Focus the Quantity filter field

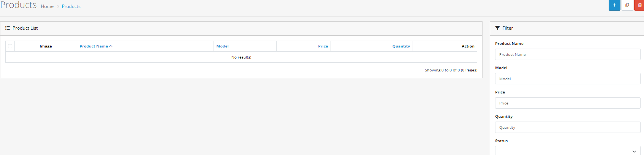tap(568, 127)
